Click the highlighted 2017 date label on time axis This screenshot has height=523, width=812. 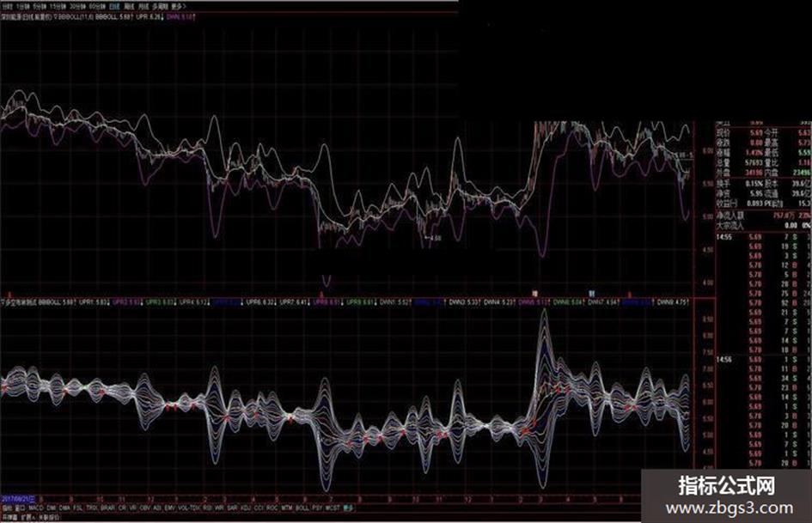(x=17, y=499)
